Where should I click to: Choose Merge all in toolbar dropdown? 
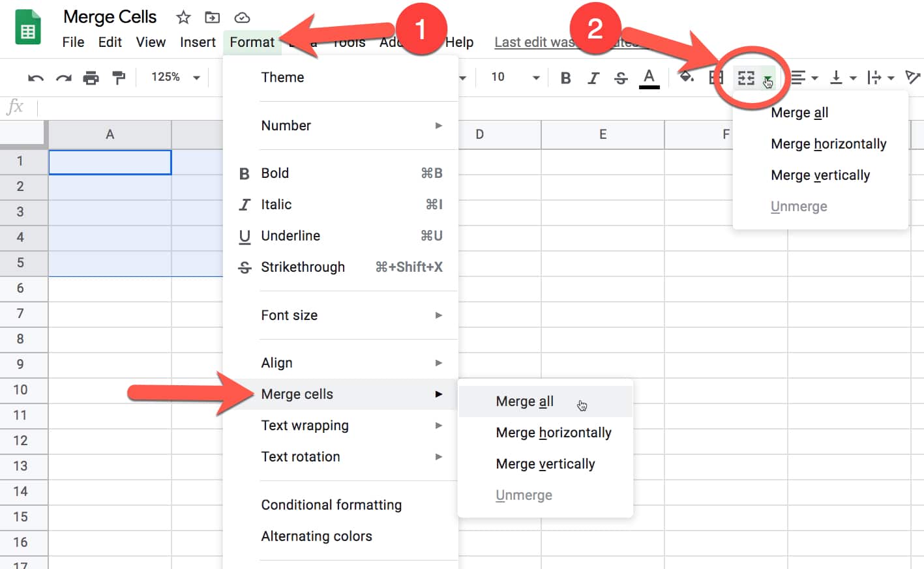(x=820, y=113)
